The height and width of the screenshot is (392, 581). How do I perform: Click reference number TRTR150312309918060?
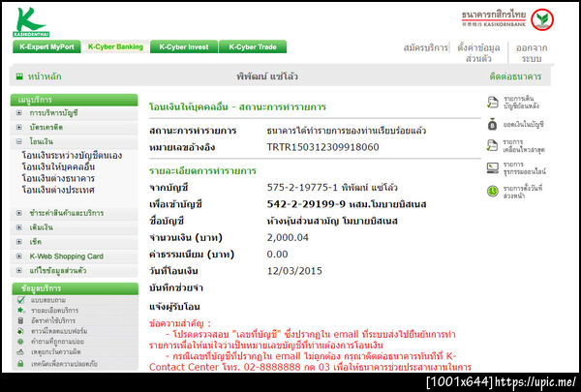coord(322,147)
